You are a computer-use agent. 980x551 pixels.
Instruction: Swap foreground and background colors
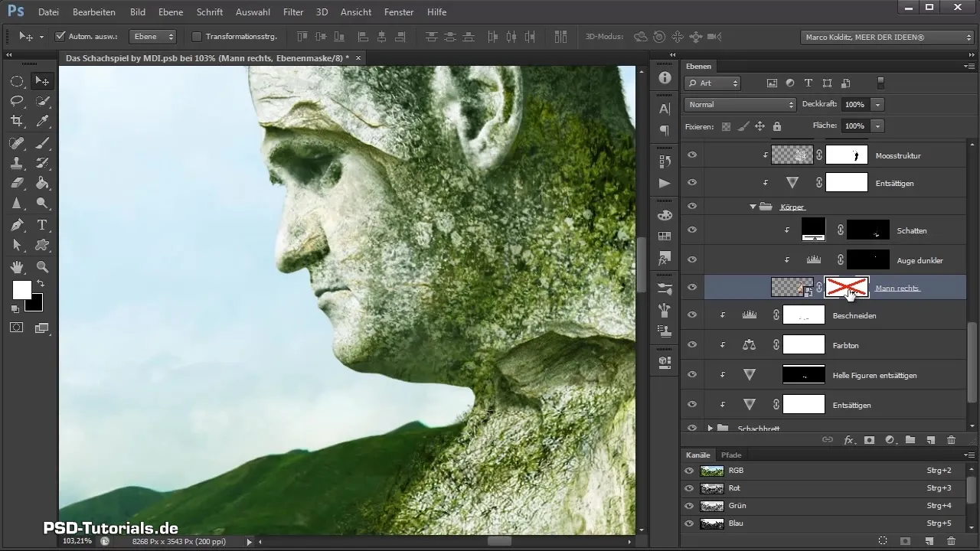coord(40,284)
